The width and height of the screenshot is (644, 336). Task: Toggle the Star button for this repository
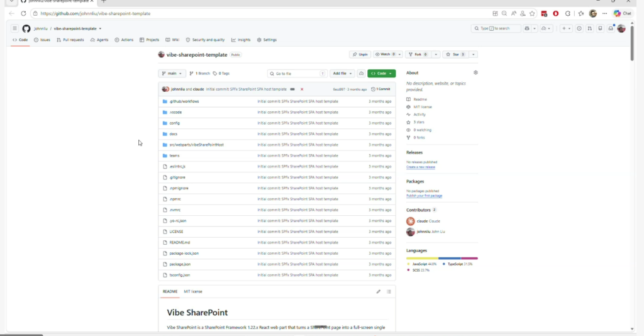pos(455,54)
